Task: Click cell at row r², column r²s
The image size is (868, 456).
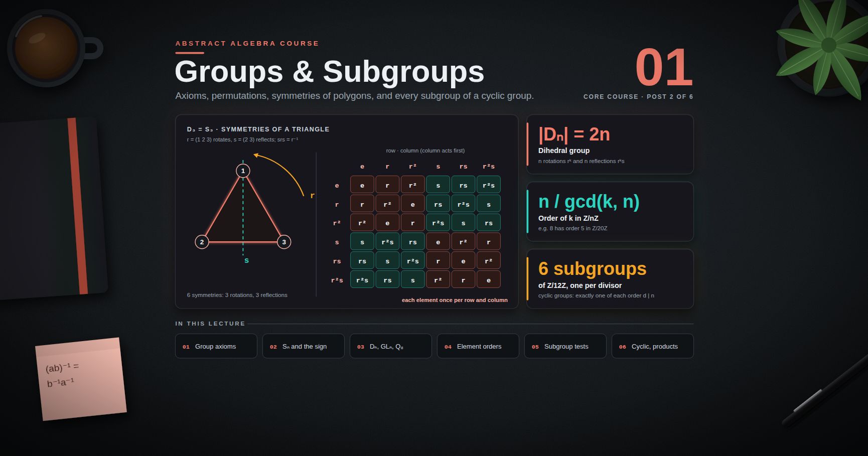Action: 489,223
